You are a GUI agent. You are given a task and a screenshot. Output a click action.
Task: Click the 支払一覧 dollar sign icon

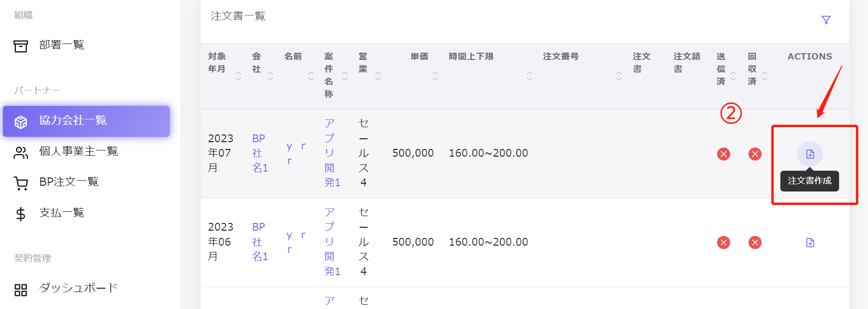click(x=21, y=214)
